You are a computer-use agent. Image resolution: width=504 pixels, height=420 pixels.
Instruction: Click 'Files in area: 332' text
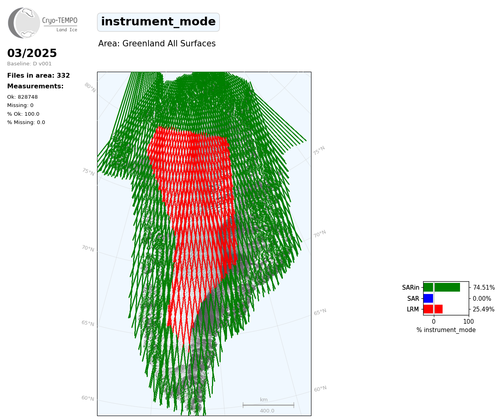38,76
